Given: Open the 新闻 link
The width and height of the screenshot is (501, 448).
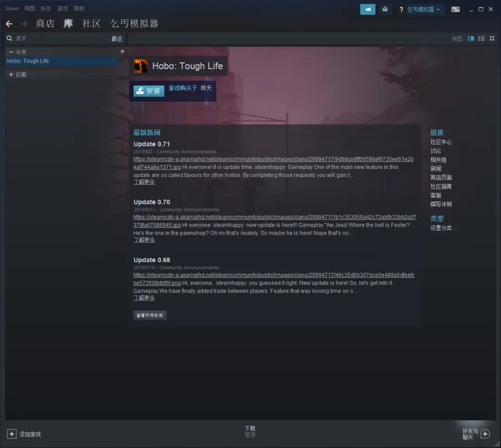Looking at the screenshot, I should (x=435, y=169).
